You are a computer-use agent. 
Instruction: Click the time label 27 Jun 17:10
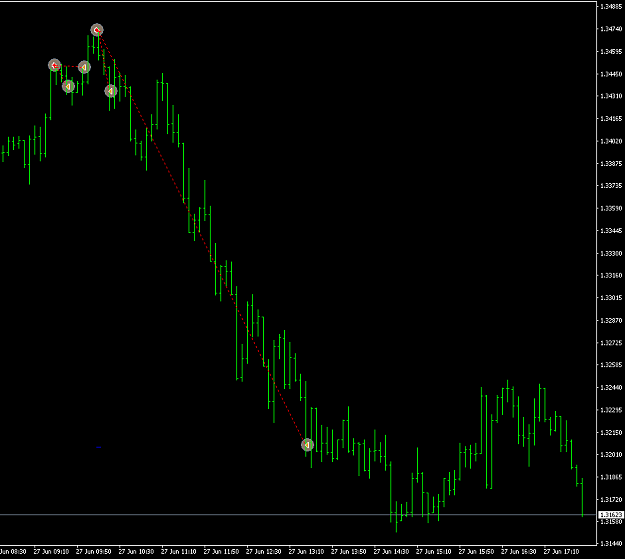pyautogui.click(x=561, y=552)
